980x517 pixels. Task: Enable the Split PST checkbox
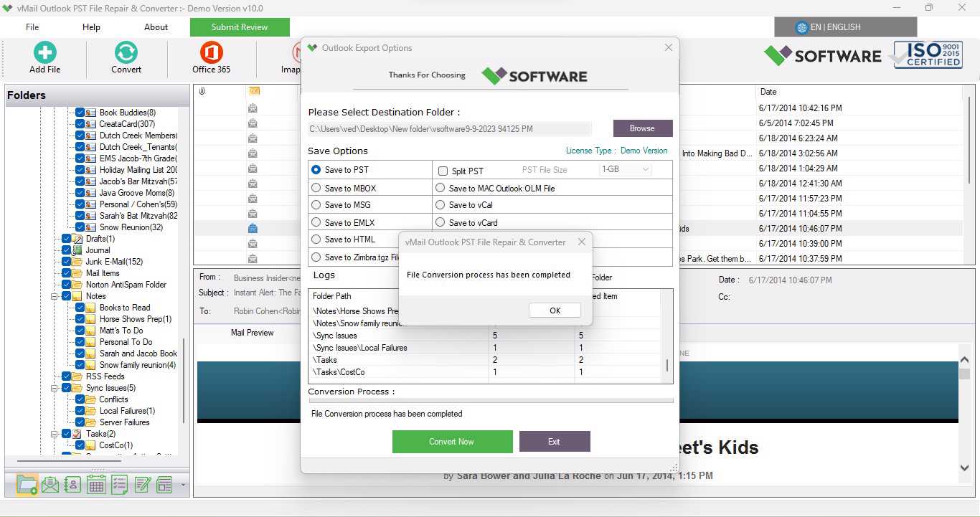[x=443, y=171]
